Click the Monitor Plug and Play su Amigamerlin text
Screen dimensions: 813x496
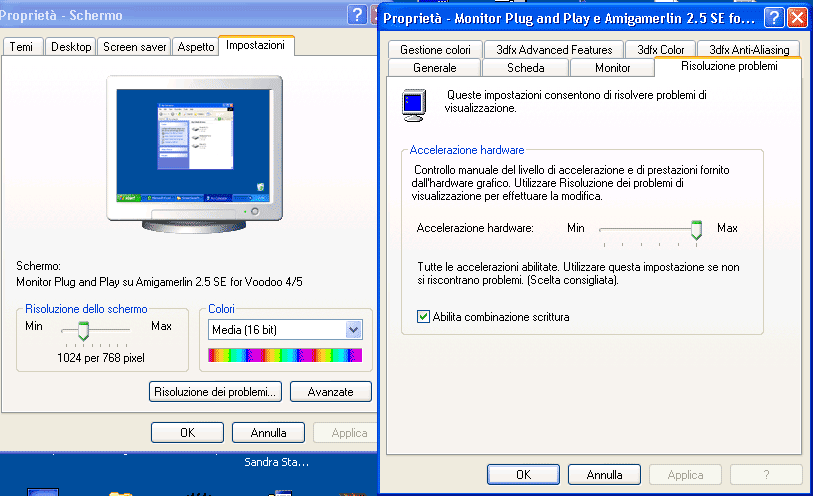coord(159,282)
